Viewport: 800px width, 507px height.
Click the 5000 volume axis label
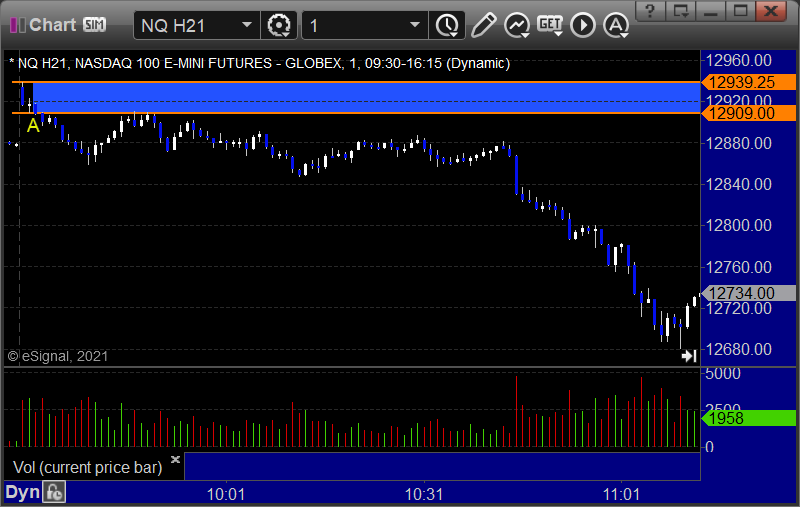pyautogui.click(x=722, y=374)
